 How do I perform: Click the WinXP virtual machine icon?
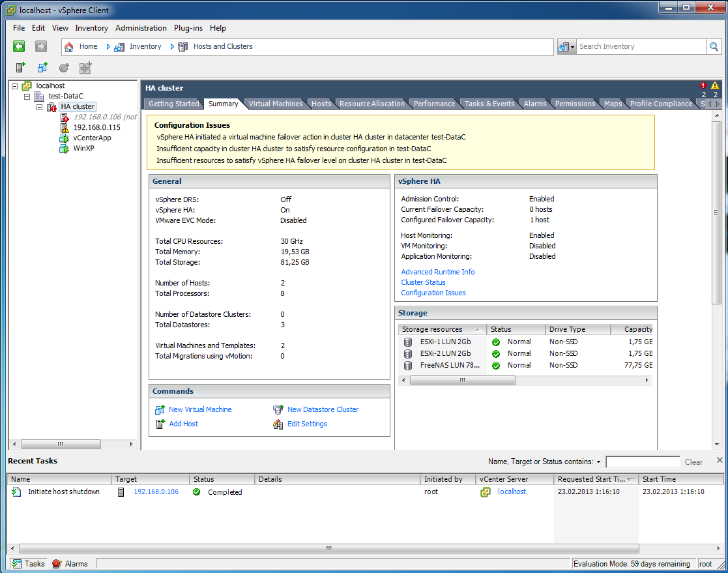pos(64,148)
